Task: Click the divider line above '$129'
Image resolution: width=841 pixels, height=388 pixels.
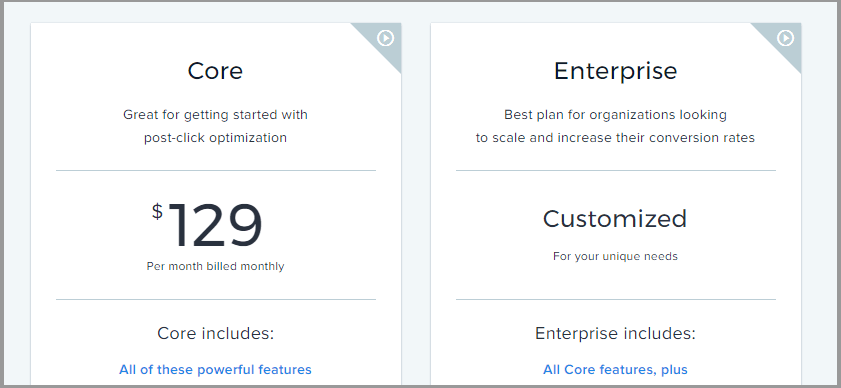Action: coord(216,171)
